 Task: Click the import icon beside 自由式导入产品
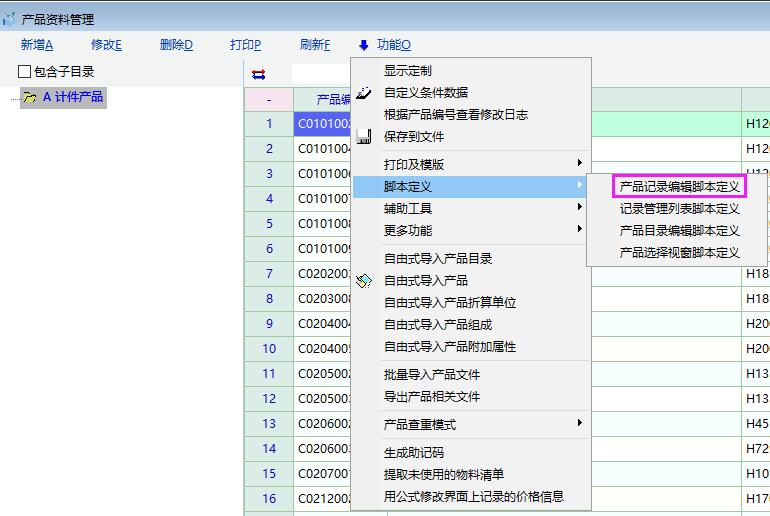click(364, 281)
